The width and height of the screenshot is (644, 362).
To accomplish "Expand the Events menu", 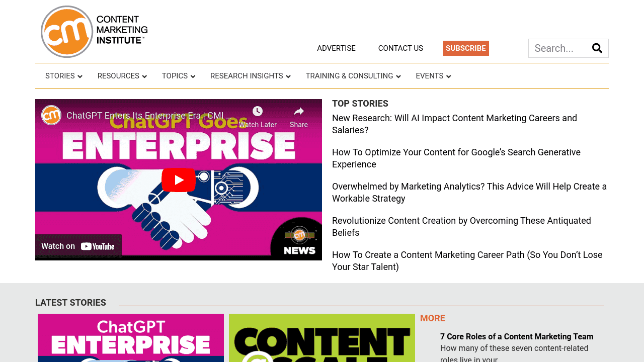I will point(433,76).
